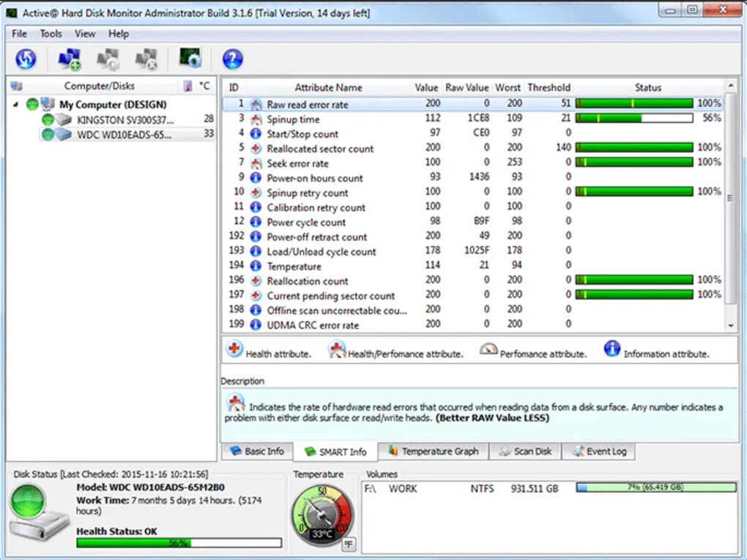
Task: Open the Help menu
Action: tap(118, 34)
